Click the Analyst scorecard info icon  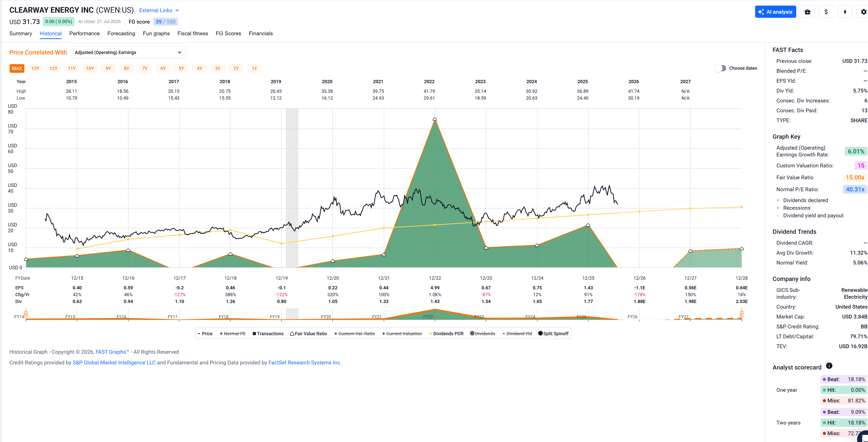pyautogui.click(x=829, y=366)
